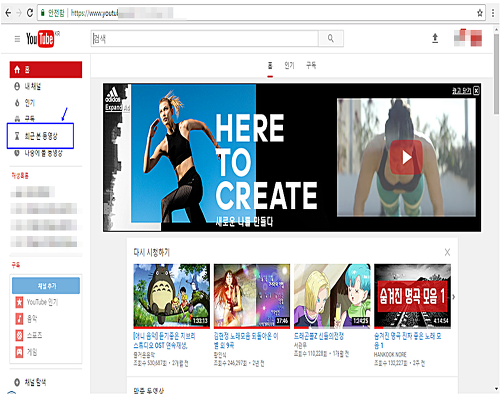500x398 pixels.
Task: Click the upload arrow icon
Action: click(435, 38)
